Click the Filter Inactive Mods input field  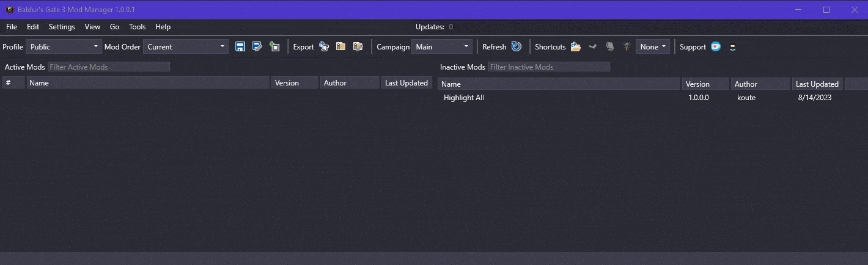coord(548,67)
